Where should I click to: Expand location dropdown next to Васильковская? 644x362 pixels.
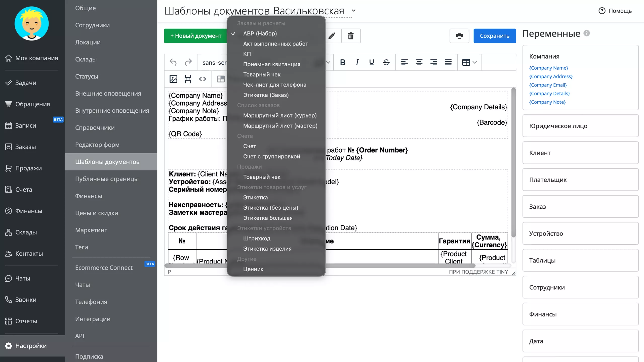tap(353, 11)
